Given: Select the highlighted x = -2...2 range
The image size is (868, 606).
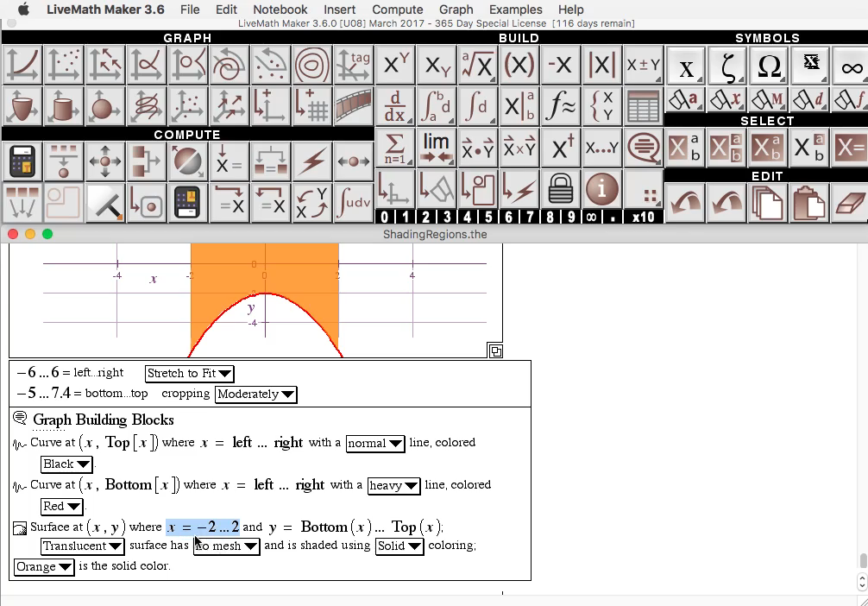Looking at the screenshot, I should [204, 526].
